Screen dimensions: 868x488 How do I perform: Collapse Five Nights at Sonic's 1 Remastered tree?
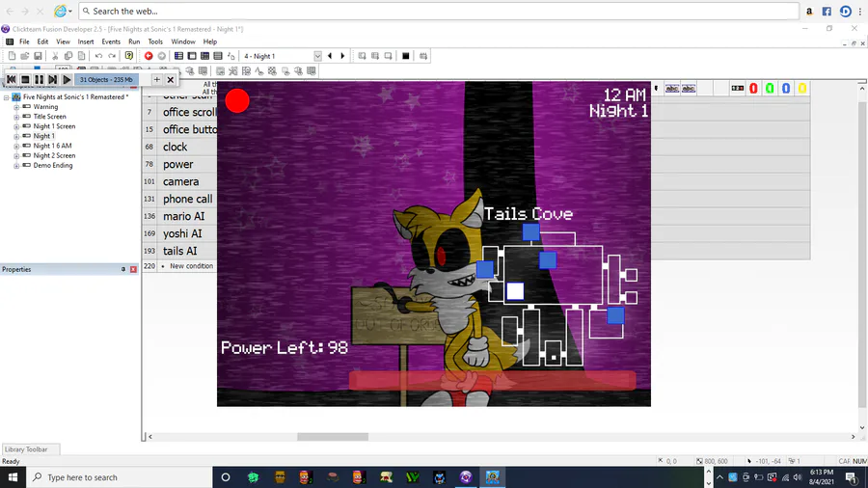coord(7,97)
